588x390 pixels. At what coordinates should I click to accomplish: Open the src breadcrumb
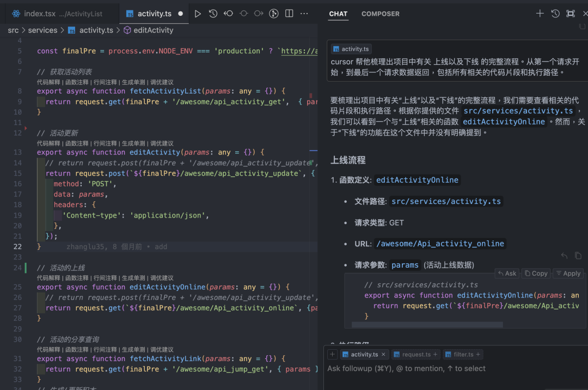(x=13, y=30)
